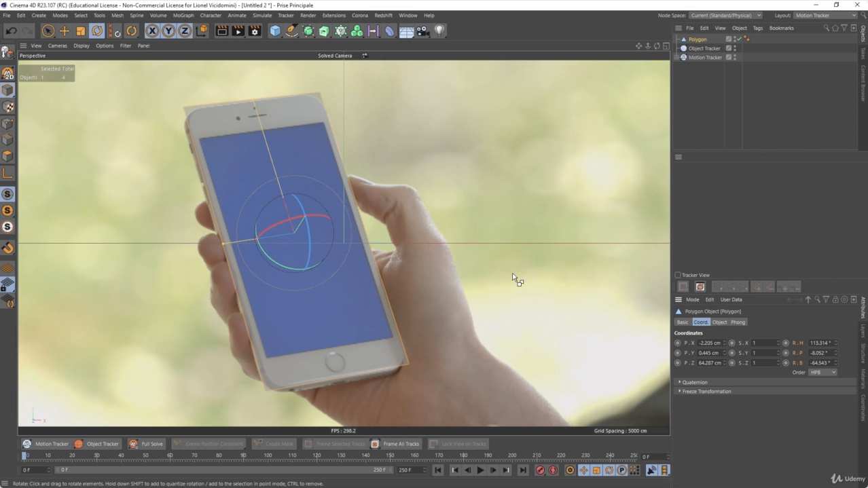Expand the Quaternion section
The height and width of the screenshot is (488, 868).
(694, 382)
